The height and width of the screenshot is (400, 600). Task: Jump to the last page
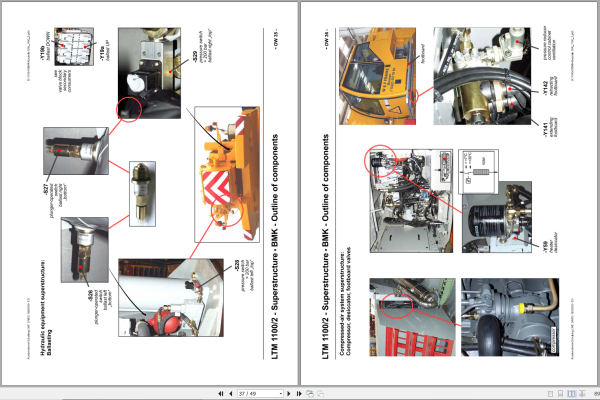tap(299, 393)
